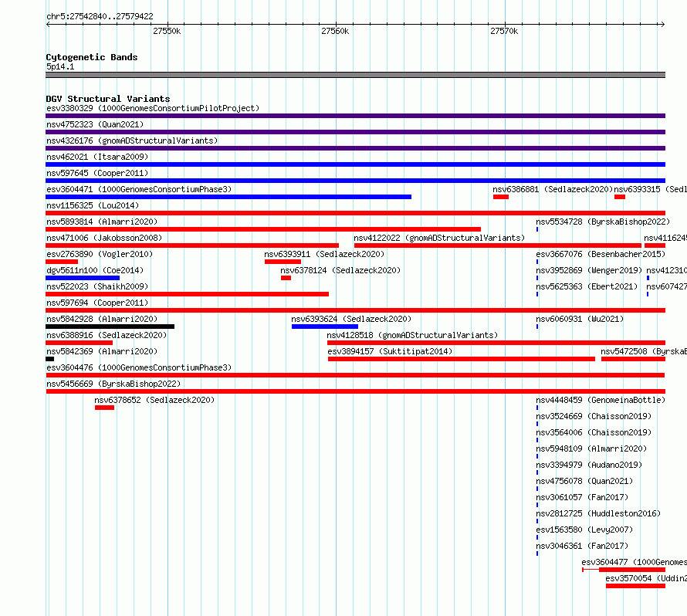Click nsv5948109 (Almarri2020) label
The height and width of the screenshot is (616, 687).
pyautogui.click(x=591, y=448)
